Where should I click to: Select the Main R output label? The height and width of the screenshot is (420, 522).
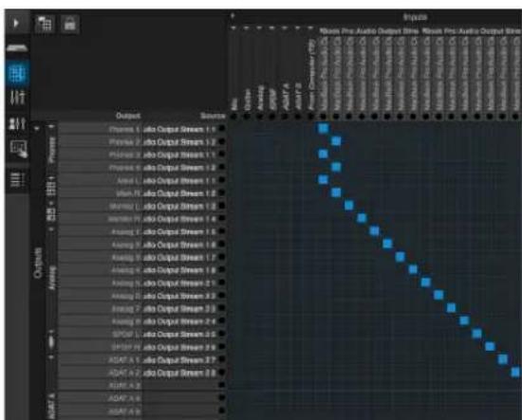click(x=128, y=193)
